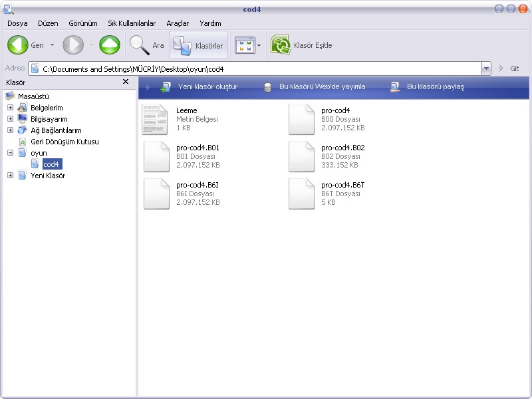Click the green Geri back arrow icon
The image size is (532, 399).
click(x=17, y=45)
